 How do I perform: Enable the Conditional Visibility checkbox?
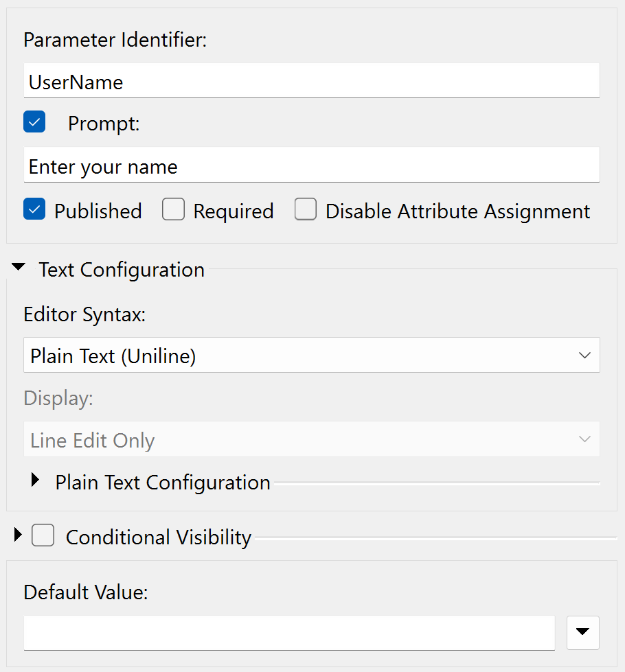coord(43,536)
